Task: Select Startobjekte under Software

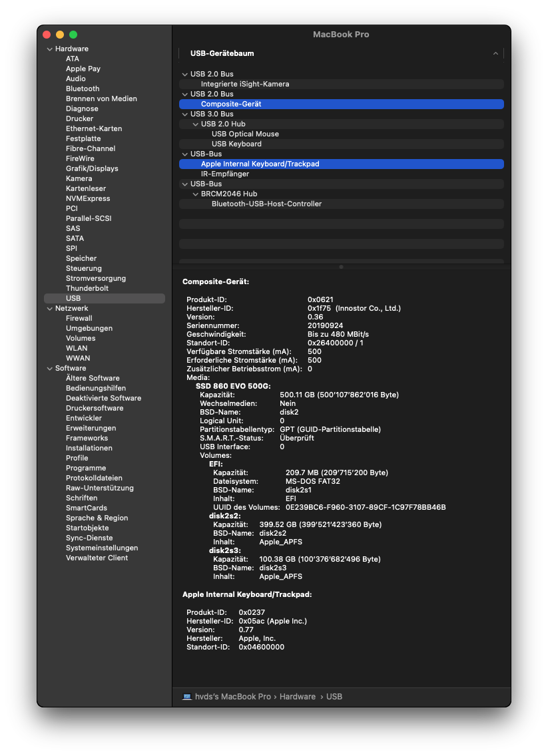Action: point(87,528)
